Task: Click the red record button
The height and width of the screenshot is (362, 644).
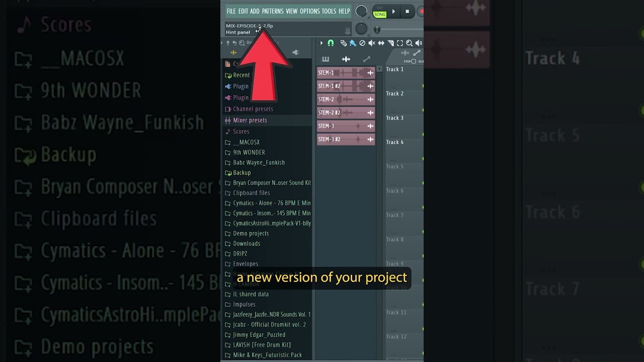Action: (421, 12)
